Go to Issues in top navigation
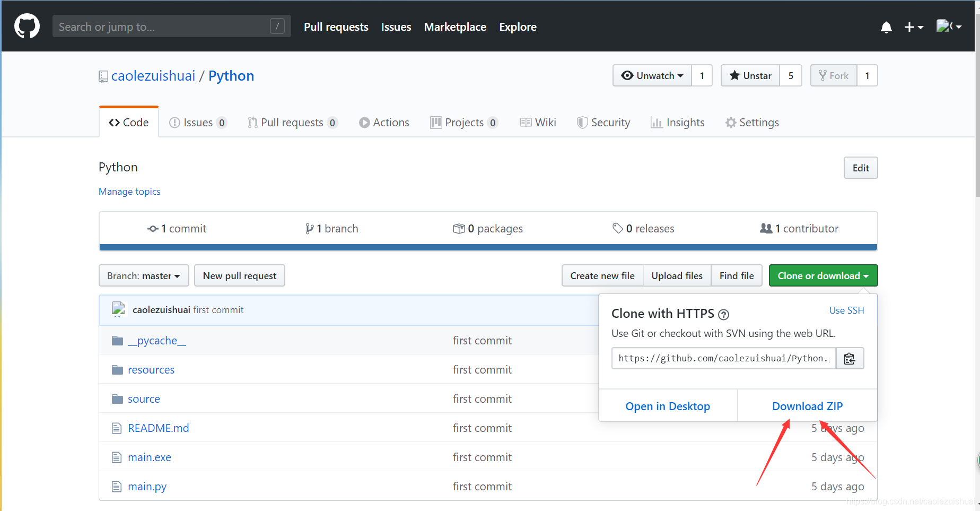This screenshot has width=980, height=511. click(396, 27)
